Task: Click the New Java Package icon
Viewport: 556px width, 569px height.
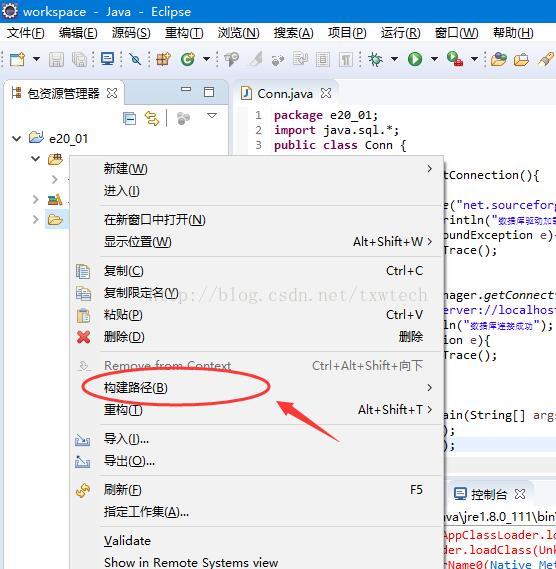Action: (x=163, y=59)
